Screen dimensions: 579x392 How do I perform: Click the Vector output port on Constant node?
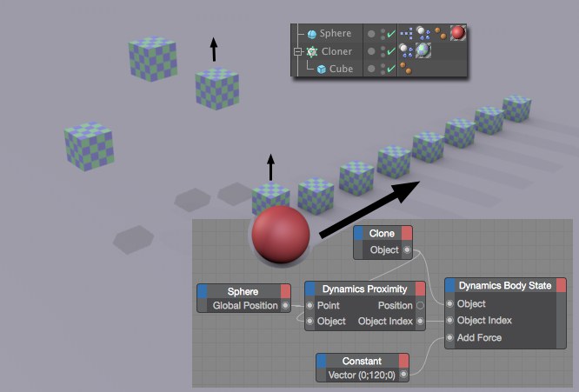point(403,375)
